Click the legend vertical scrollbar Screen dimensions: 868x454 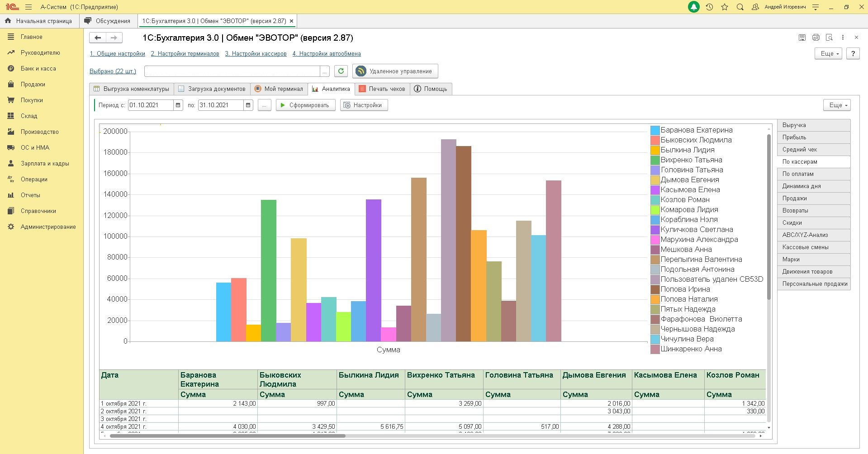(x=768, y=217)
